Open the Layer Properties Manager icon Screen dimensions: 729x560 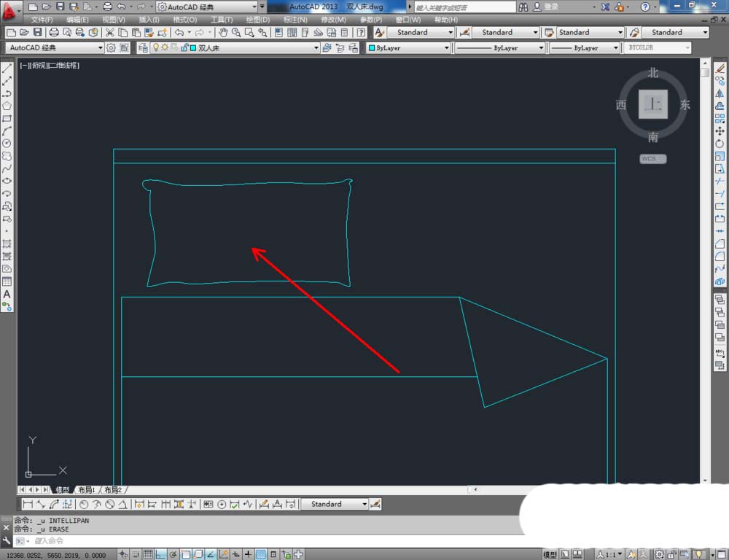tap(143, 47)
